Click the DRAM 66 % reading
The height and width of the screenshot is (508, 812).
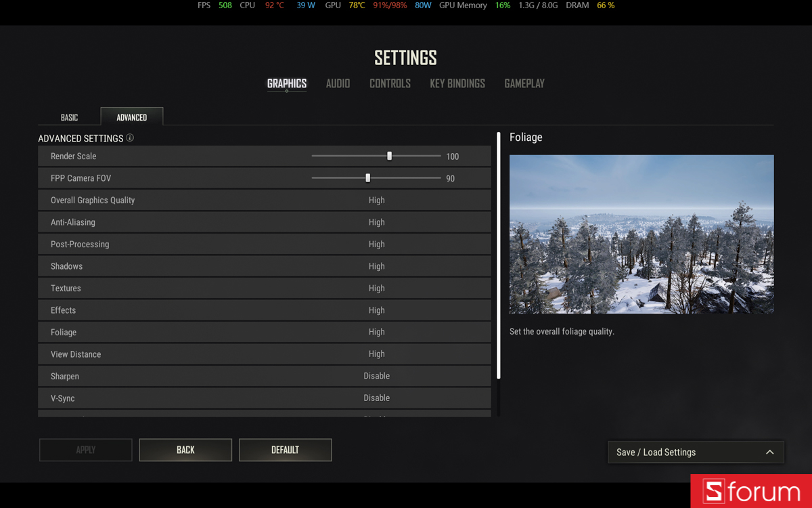(x=606, y=5)
